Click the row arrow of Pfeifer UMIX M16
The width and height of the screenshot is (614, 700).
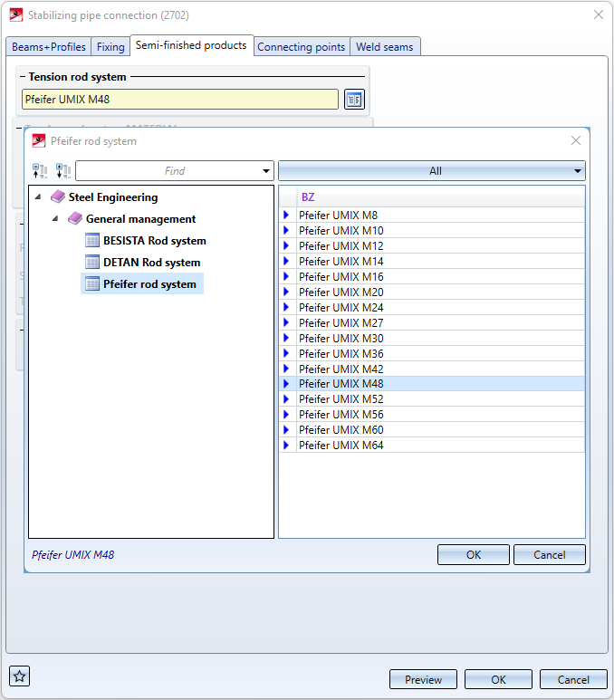coord(287,276)
